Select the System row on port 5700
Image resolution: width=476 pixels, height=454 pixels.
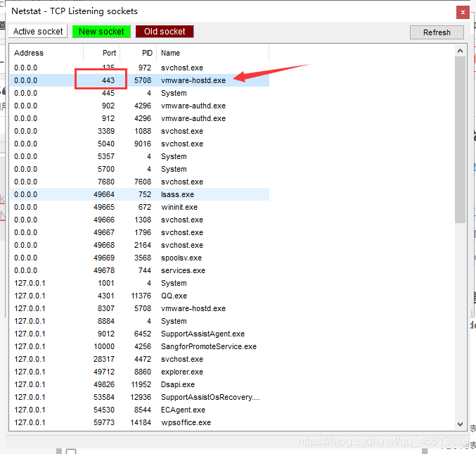(140, 169)
